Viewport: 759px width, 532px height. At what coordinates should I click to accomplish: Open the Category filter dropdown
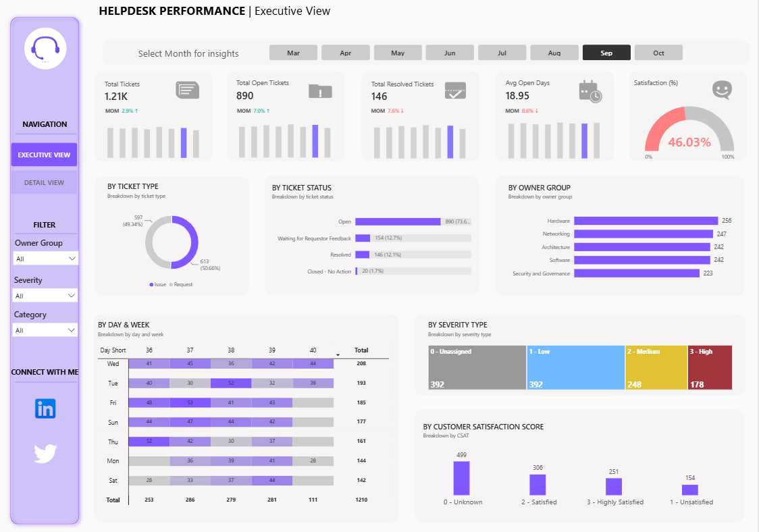click(45, 330)
